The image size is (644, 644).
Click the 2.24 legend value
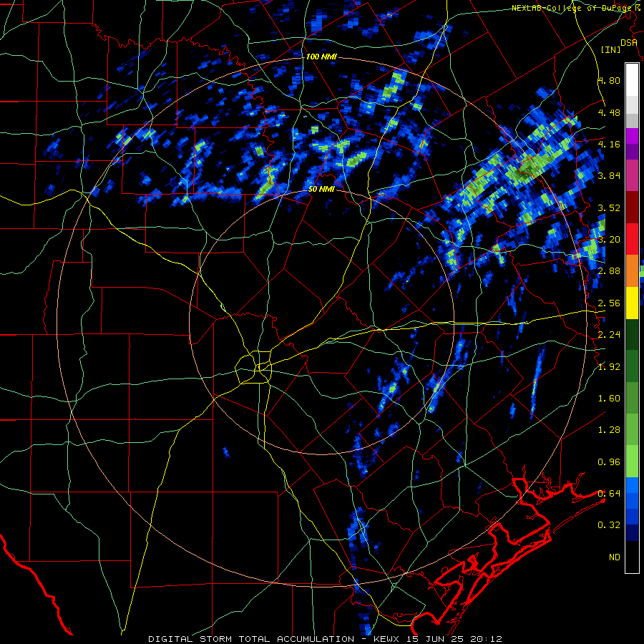609,335
